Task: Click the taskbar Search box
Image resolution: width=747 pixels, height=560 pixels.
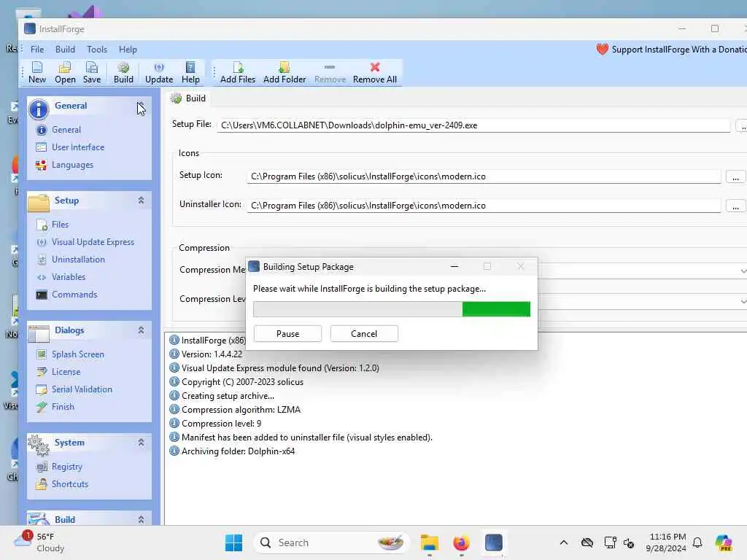Action: click(332, 542)
